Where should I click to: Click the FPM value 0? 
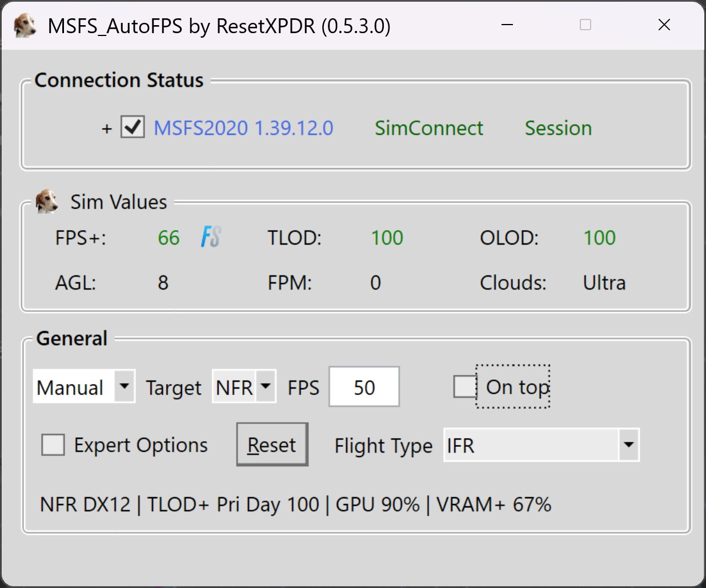[x=375, y=283]
